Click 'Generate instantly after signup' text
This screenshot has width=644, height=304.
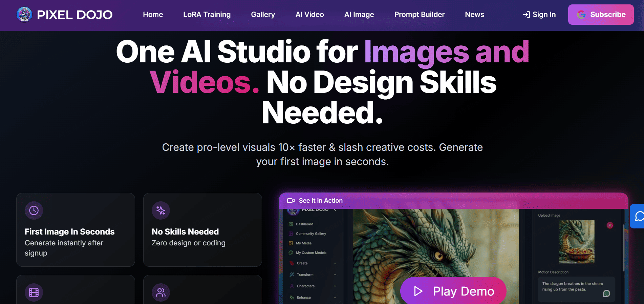[64, 248]
